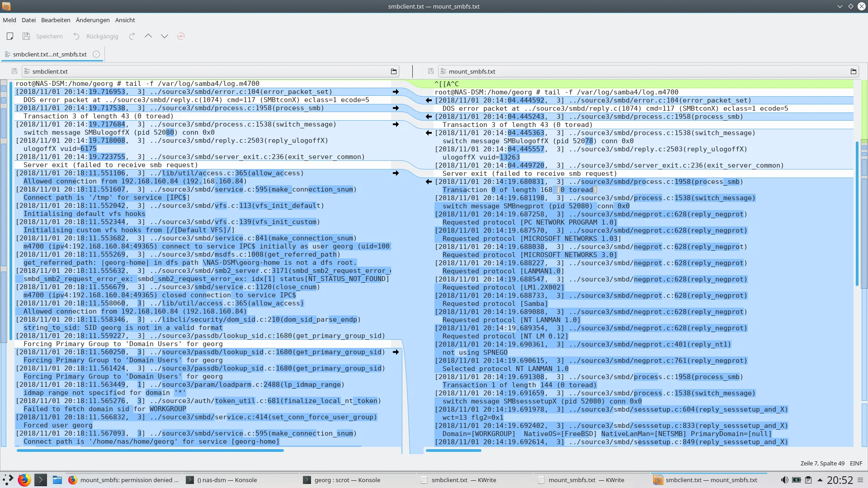Push 20:14:19.717538 process_smb change right

396,108
